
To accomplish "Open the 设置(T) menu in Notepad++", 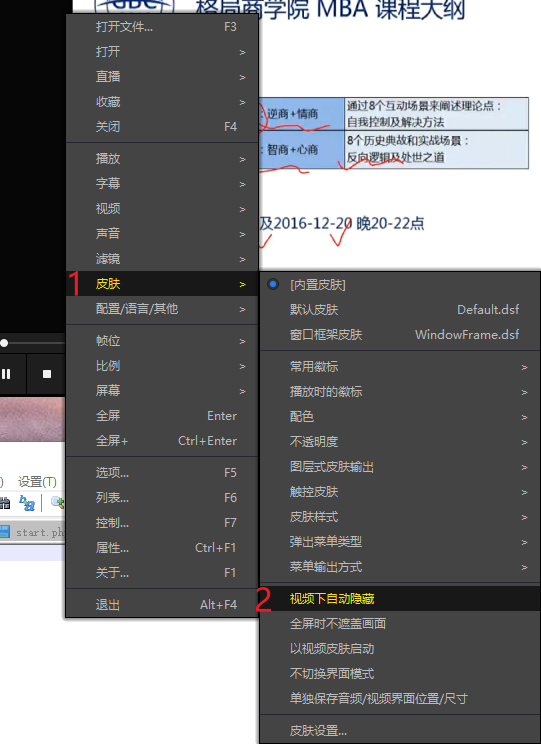I will click(37, 482).
